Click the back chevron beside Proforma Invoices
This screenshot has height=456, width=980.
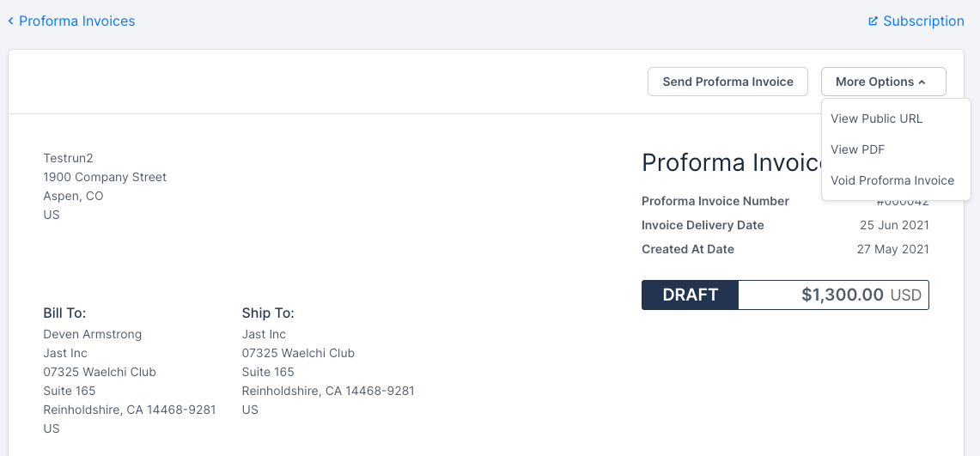click(x=10, y=21)
